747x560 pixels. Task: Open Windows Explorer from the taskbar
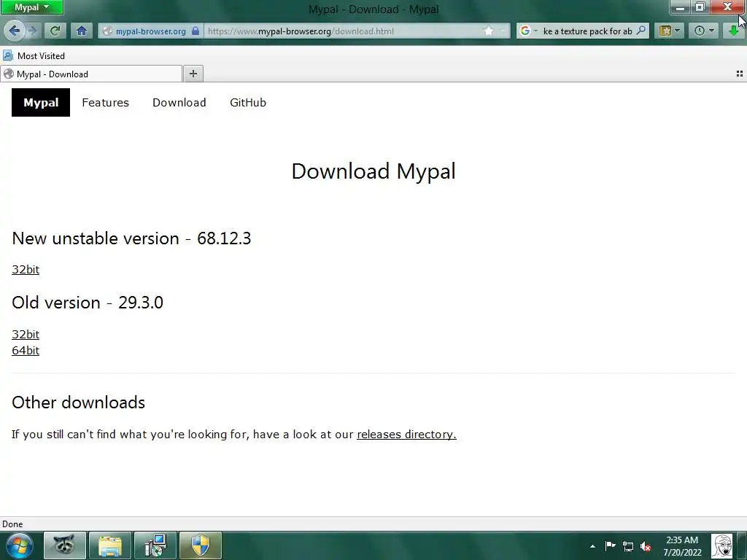pyautogui.click(x=110, y=545)
